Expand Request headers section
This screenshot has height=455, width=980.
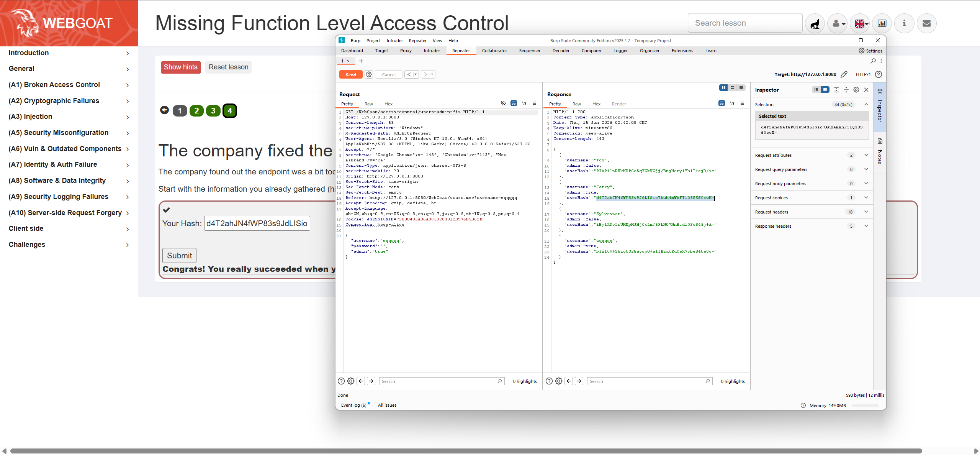pos(866,212)
